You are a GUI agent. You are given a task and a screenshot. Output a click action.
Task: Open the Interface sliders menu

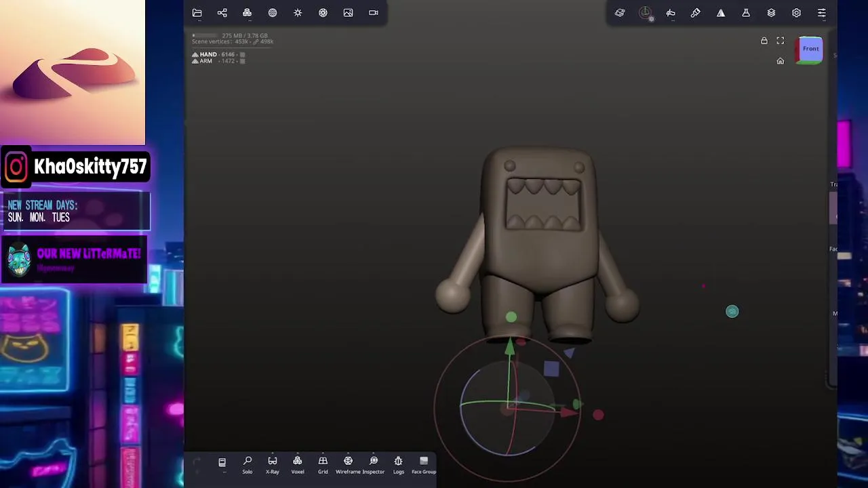coord(822,13)
